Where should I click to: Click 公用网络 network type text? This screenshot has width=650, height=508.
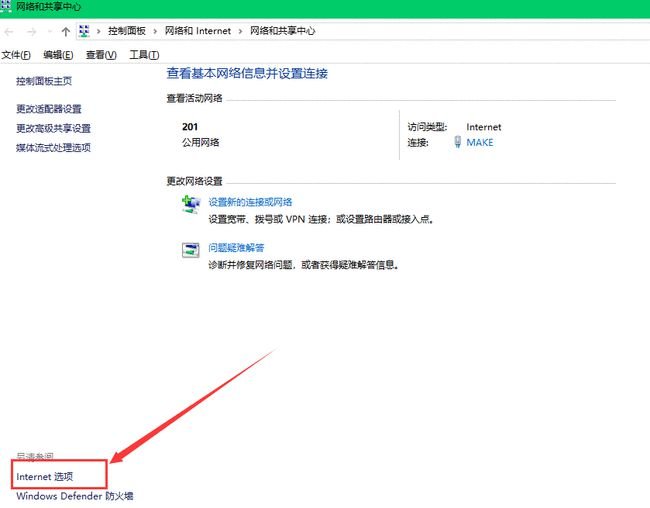(201, 143)
